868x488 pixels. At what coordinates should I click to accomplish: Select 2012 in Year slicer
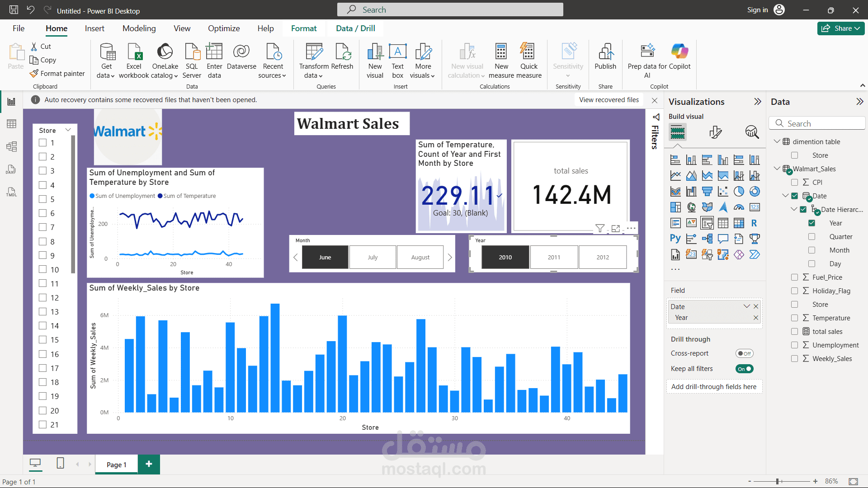click(603, 257)
